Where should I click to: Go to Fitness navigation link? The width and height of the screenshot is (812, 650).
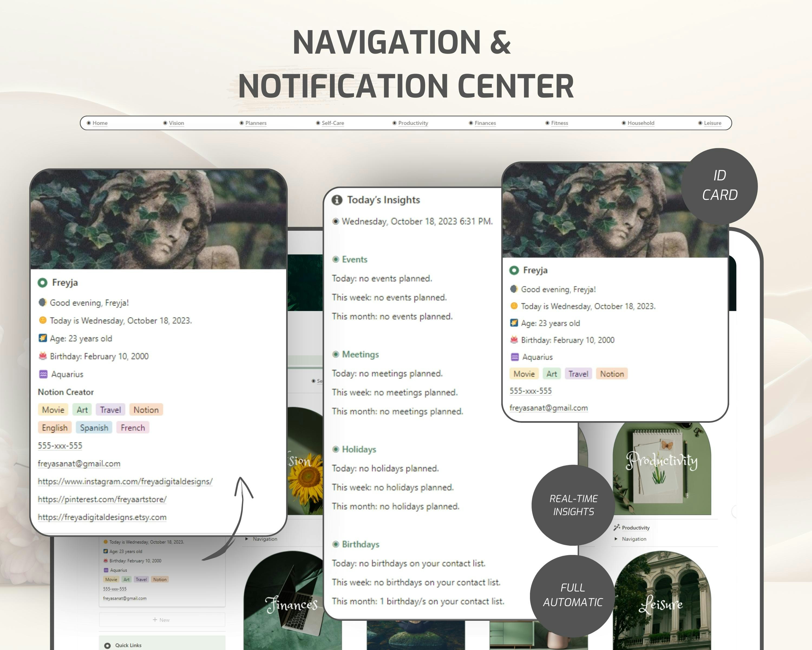559,123
